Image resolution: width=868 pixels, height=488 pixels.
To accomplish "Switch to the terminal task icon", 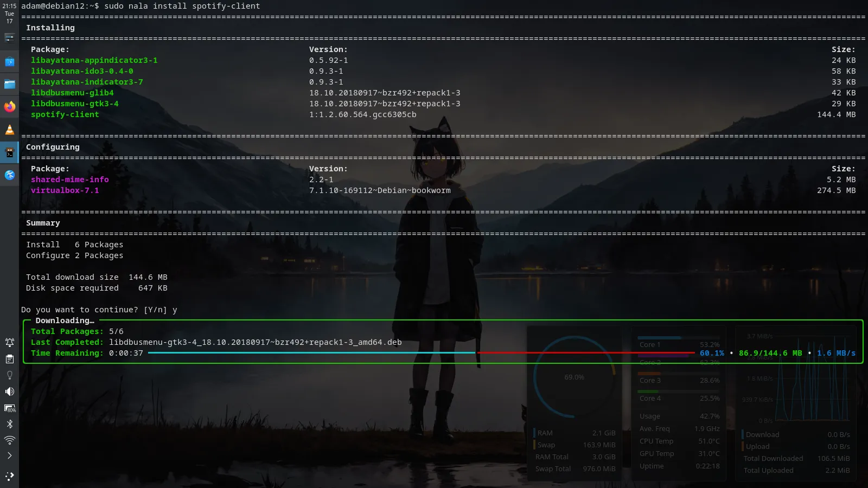I will [9, 152].
